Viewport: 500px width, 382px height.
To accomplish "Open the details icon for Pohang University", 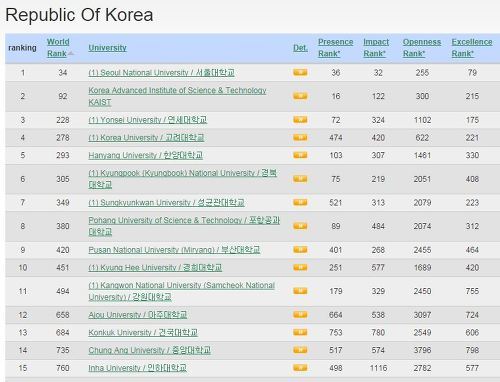I will tap(300, 226).
